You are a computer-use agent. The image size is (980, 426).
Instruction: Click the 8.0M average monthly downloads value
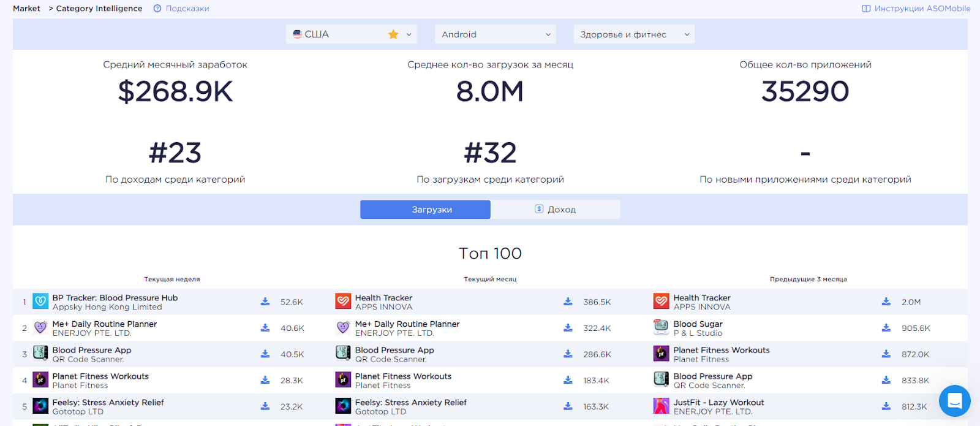[490, 92]
